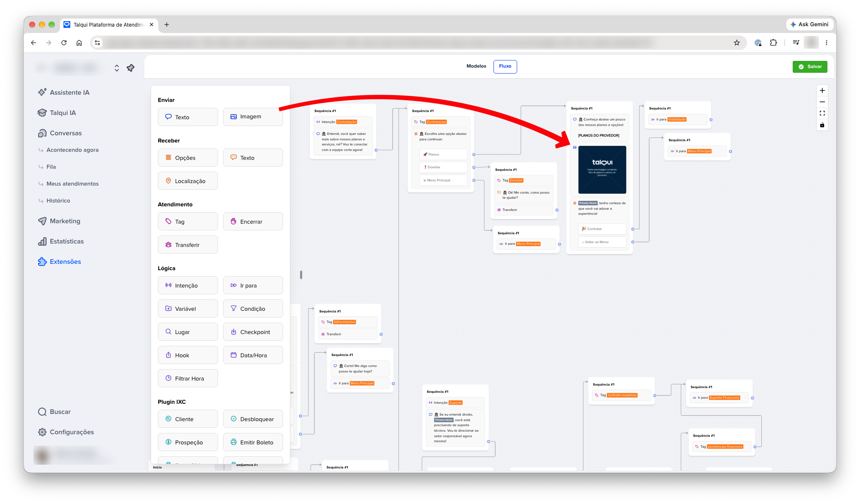Screen dimensions: 860x504
Task: Click the pin sidebar icon
Action: (131, 68)
